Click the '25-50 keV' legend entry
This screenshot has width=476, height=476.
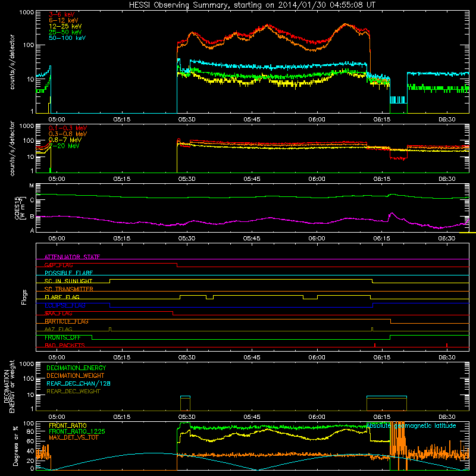(65, 32)
